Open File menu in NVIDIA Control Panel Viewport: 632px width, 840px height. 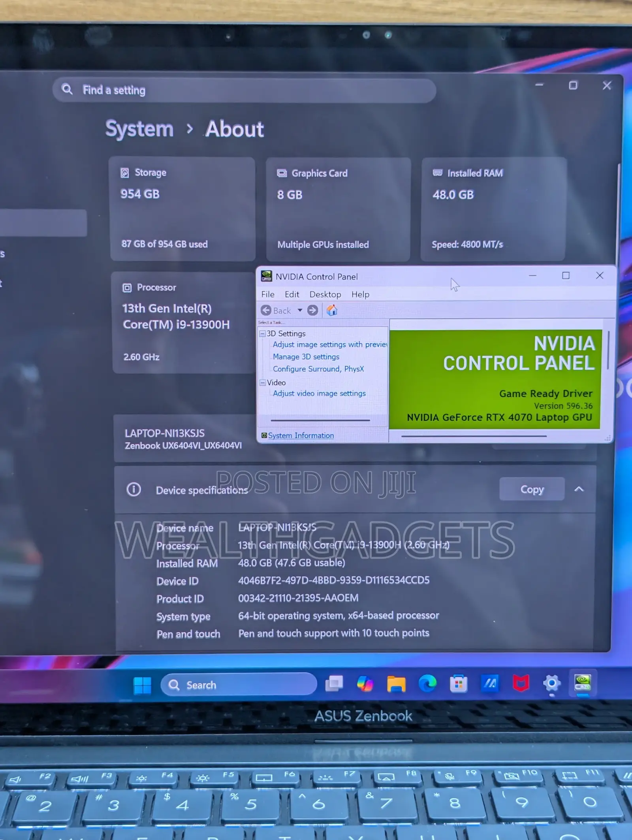(267, 294)
